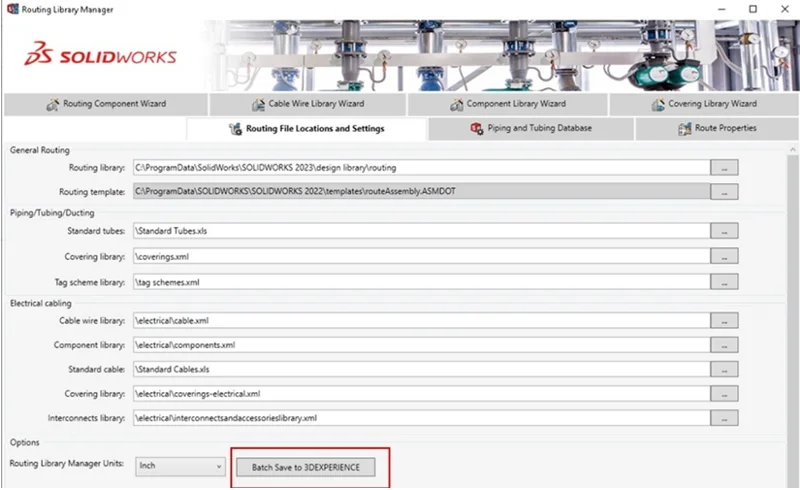Viewport: 800px width, 490px height.
Task: Open the Covering Library Wizard tab
Action: pos(704,104)
